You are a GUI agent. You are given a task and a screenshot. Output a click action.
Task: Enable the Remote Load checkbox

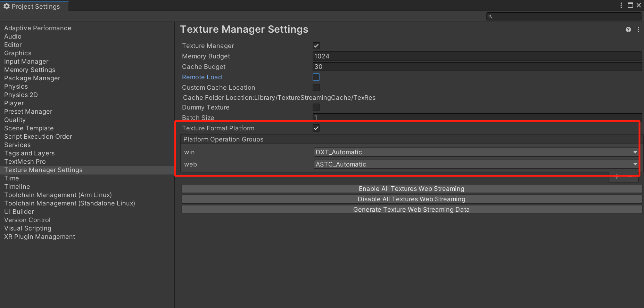pyautogui.click(x=316, y=77)
